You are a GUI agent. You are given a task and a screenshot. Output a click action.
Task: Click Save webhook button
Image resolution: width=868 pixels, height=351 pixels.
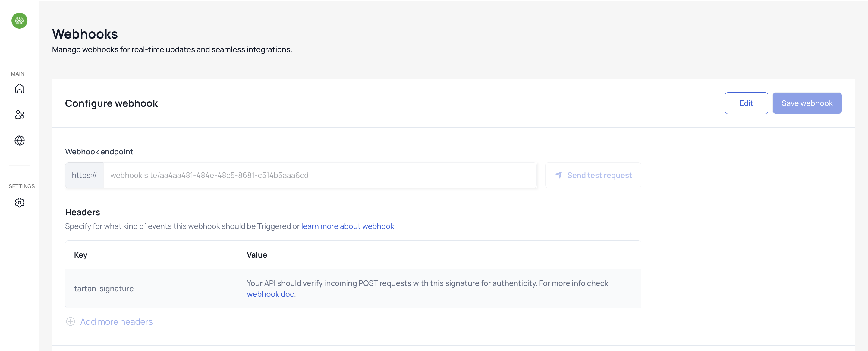point(807,103)
